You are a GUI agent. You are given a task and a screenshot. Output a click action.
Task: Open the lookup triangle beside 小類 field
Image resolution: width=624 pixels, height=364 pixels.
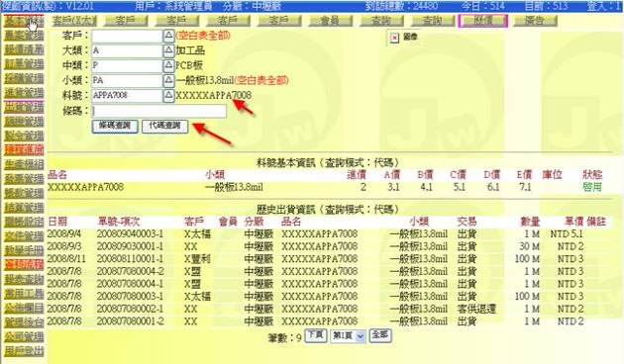(168, 81)
